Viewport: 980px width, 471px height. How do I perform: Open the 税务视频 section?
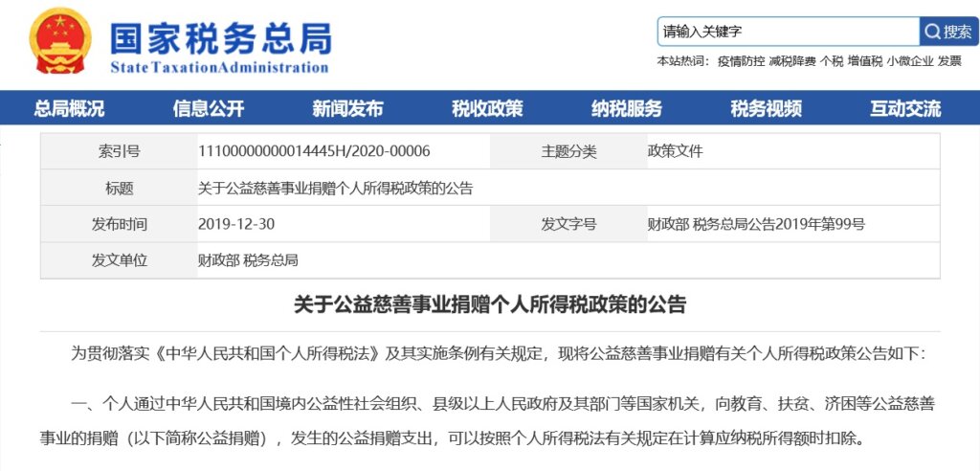pos(766,109)
